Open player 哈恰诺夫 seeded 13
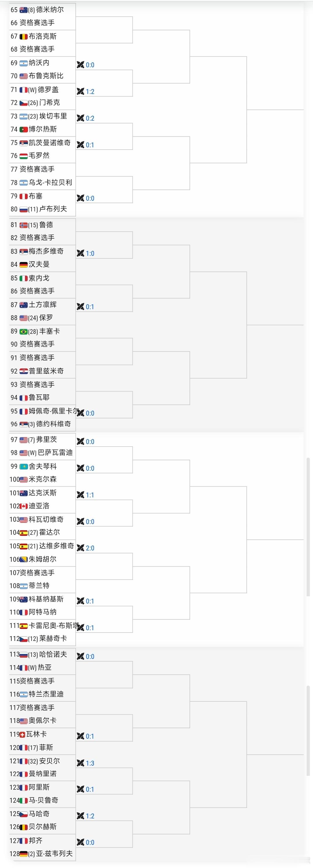 click(53, 654)
